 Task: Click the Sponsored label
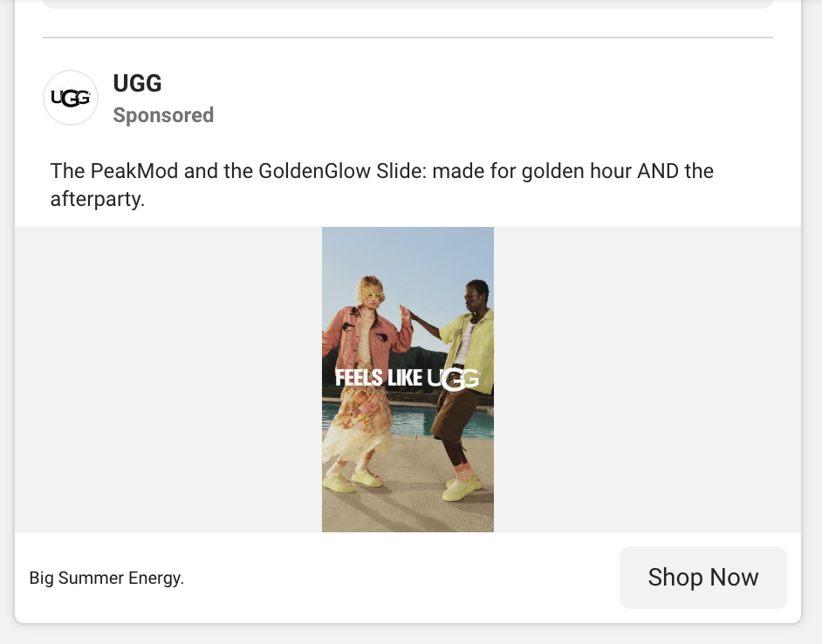pos(163,115)
